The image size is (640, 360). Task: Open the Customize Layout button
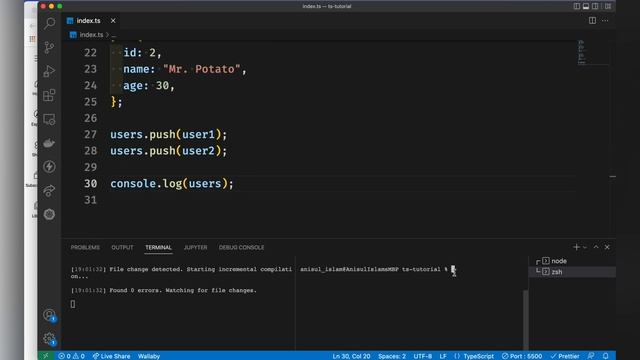[x=608, y=6]
